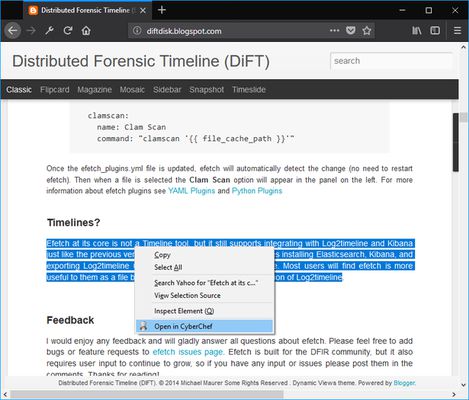The image size is (469, 400).
Task: Click the 'name: Clam Scan' code line
Action: [131, 127]
